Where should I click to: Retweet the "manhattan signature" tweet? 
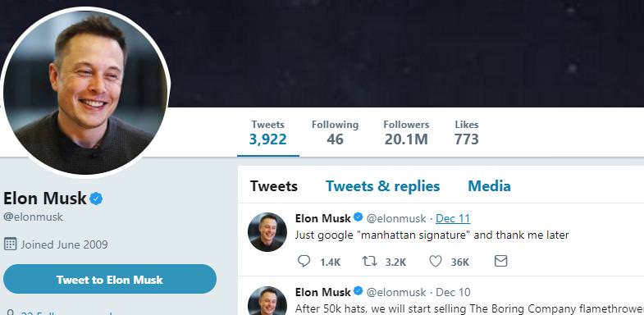[x=370, y=261]
